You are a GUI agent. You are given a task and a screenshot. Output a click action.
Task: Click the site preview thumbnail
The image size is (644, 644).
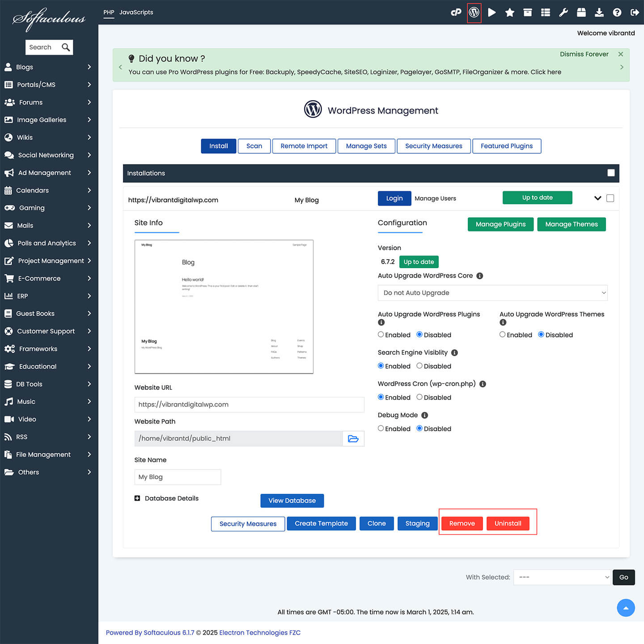point(224,307)
